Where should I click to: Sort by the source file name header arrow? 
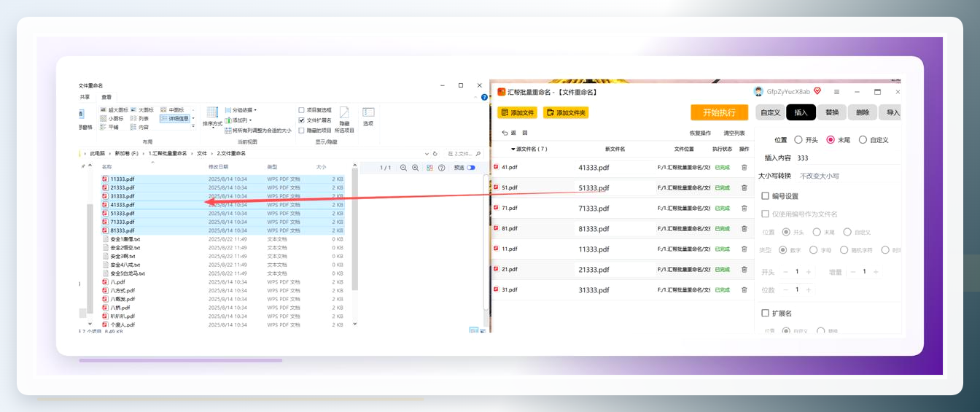513,149
